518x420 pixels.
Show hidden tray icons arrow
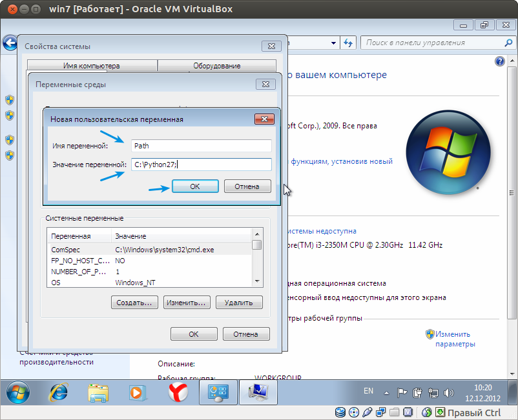386,393
